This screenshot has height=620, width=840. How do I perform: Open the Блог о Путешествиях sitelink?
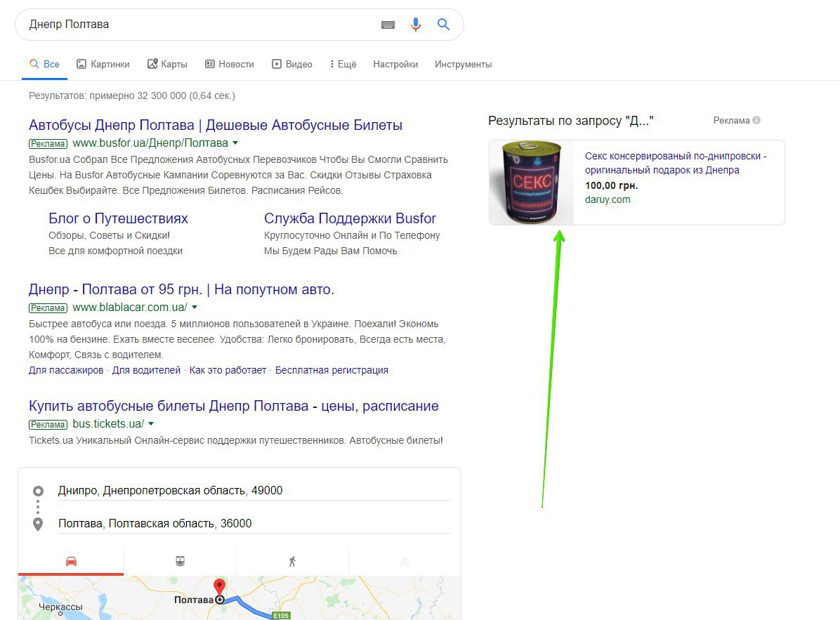(x=119, y=218)
